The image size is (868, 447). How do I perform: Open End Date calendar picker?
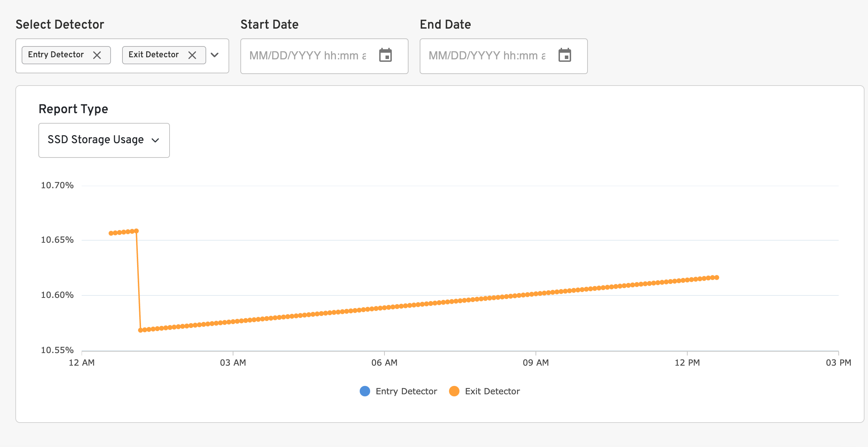pos(565,55)
